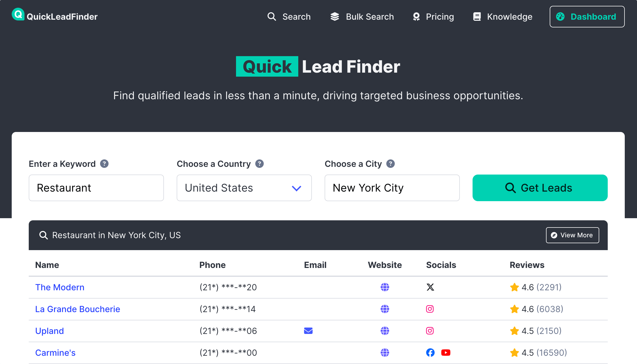
Task: Visit Upland's website globe icon
Action: coord(385,331)
